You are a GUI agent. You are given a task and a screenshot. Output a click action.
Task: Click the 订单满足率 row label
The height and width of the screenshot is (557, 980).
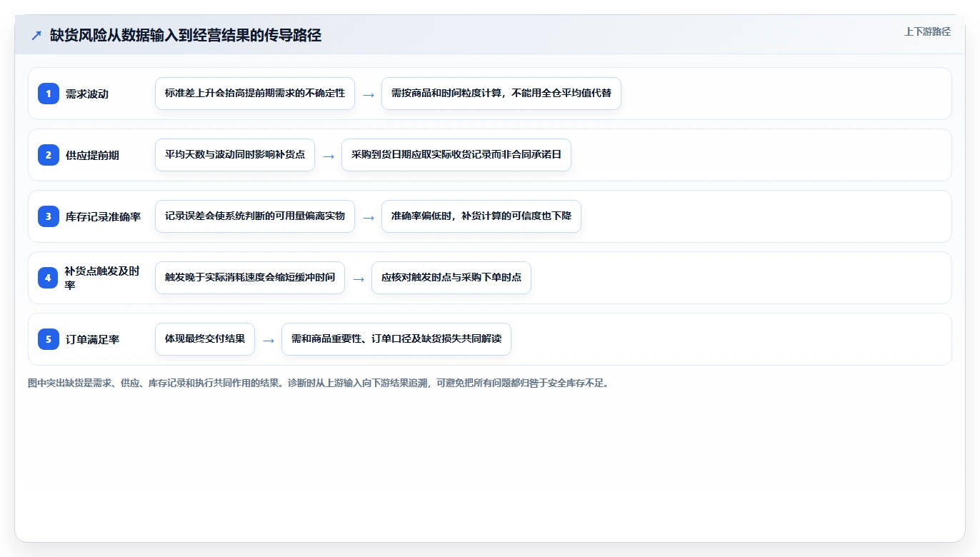(92, 340)
